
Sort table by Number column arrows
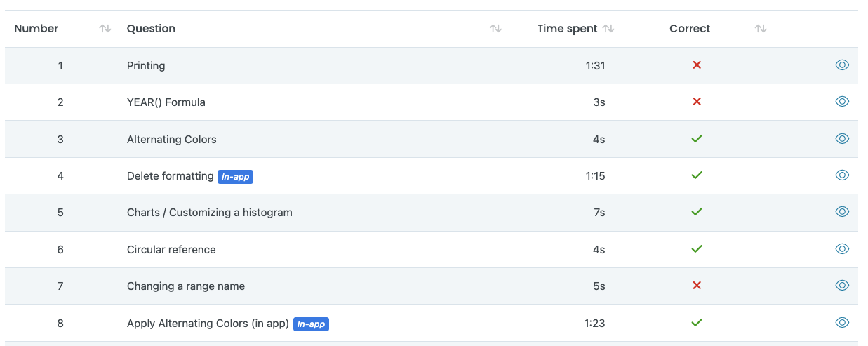point(105,29)
